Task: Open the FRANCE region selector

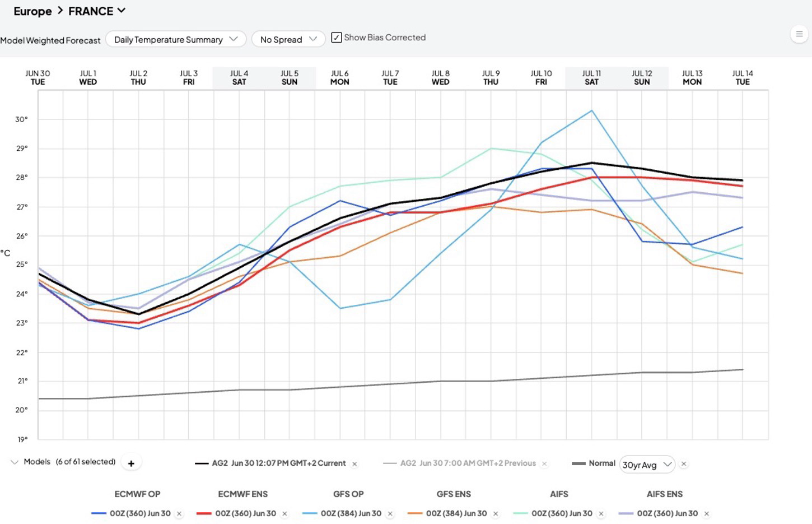Action: [97, 11]
